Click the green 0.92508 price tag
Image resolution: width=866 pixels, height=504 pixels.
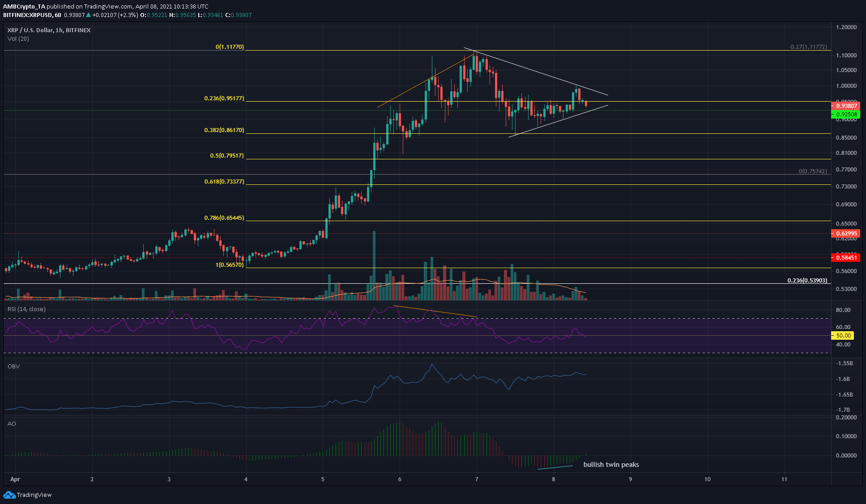845,115
